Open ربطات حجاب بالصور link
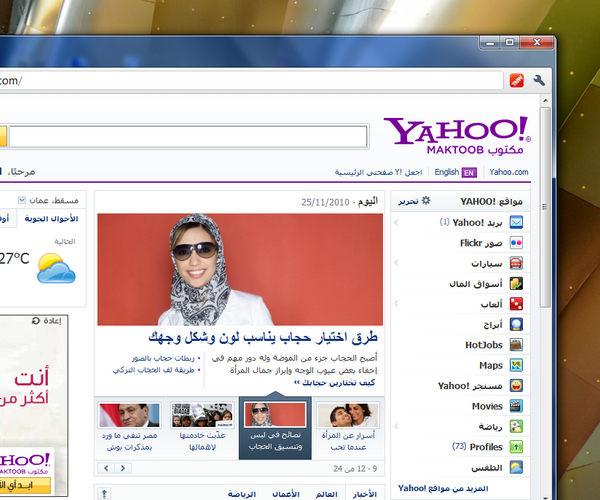Screen dimensions: 600x500 tap(163, 358)
